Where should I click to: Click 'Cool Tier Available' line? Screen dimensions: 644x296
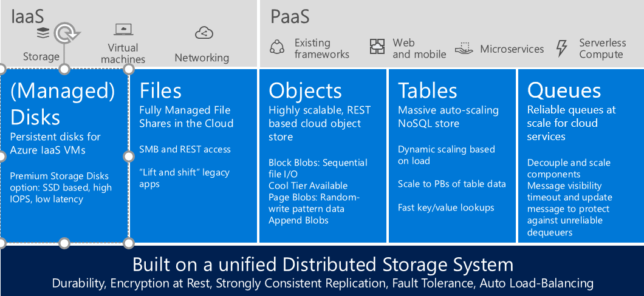coord(308,186)
